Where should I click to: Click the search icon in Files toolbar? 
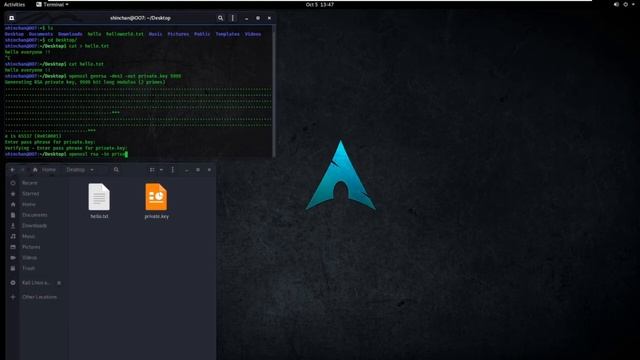click(116, 170)
